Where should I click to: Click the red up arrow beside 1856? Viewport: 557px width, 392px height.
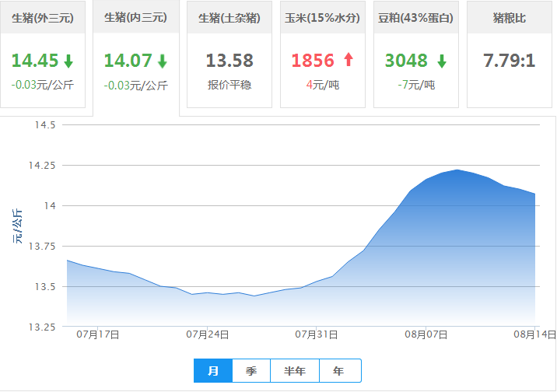pos(348,60)
